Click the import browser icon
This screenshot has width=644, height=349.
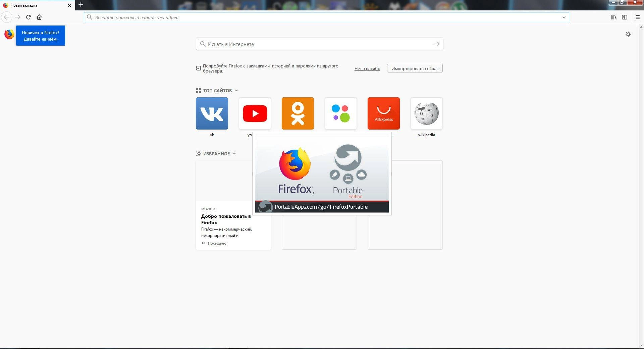click(198, 68)
